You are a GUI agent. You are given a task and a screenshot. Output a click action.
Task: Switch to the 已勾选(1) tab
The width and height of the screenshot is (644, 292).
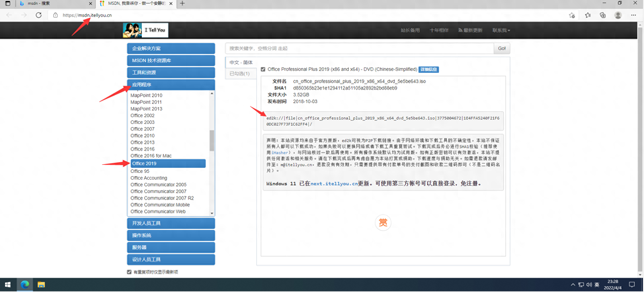coord(240,74)
